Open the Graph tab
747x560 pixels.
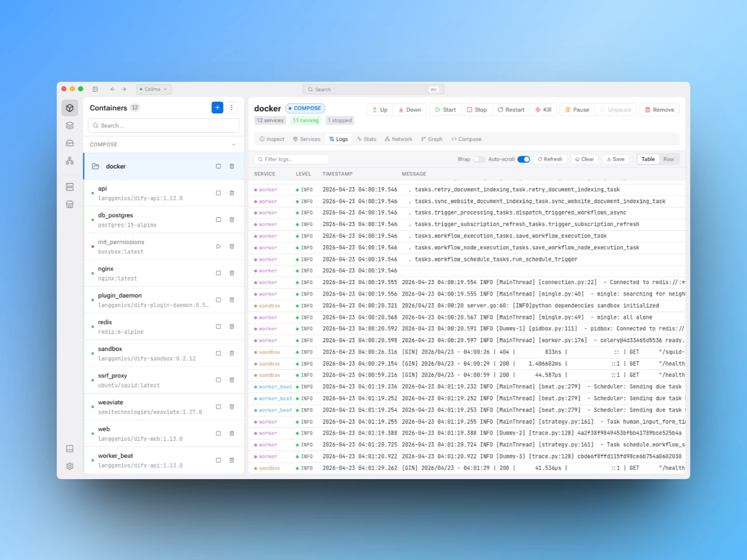tap(432, 139)
